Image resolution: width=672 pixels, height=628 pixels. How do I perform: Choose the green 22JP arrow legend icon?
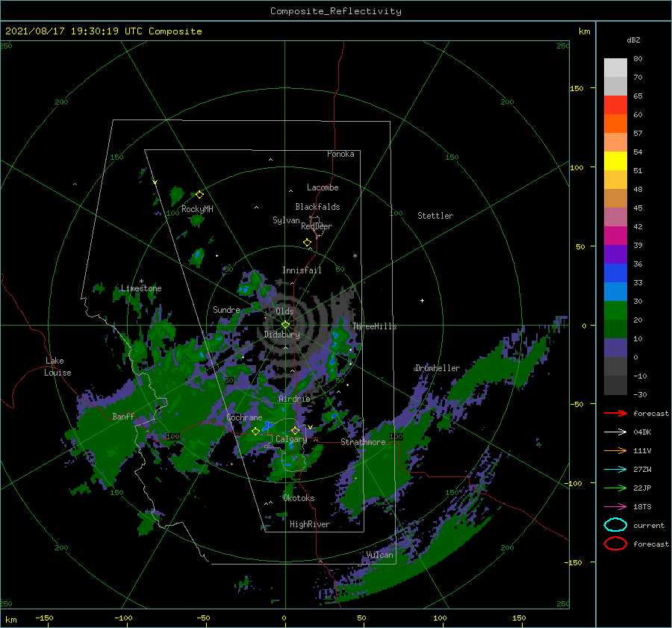[x=615, y=488]
